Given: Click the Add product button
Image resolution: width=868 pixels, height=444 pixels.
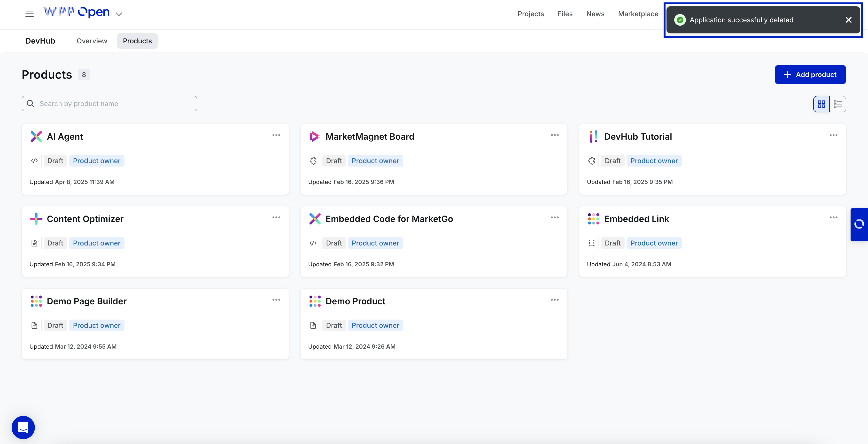Looking at the screenshot, I should (810, 75).
